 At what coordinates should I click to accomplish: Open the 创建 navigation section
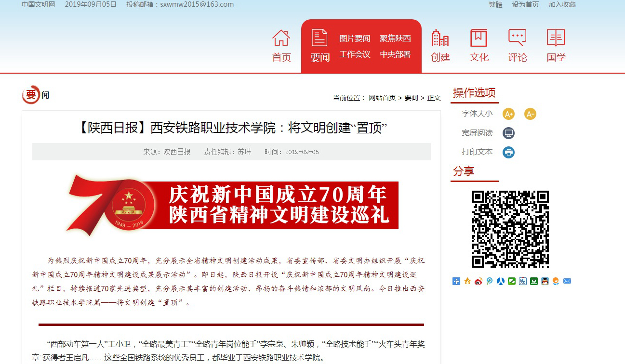(x=440, y=46)
